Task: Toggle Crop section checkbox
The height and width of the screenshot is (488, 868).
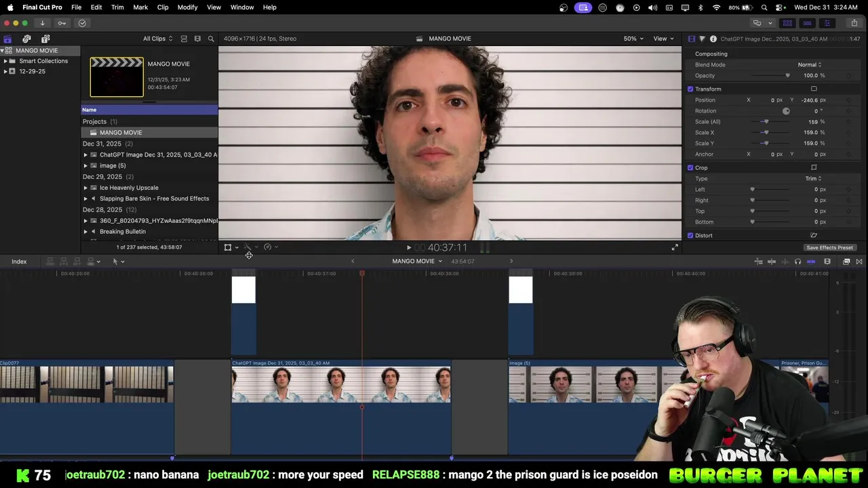Action: 690,167
